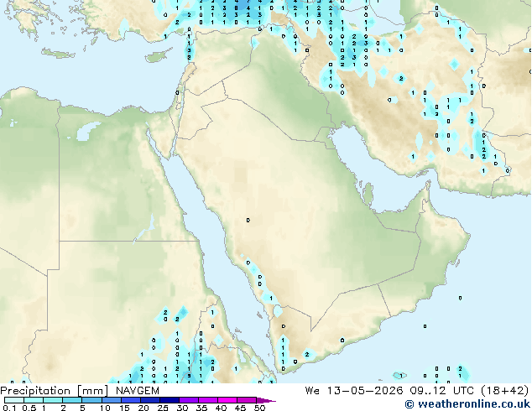The height and width of the screenshot is (411, 532).
Task: Pick the 45–50 mm legend color swatch
Action: [x=247, y=400]
